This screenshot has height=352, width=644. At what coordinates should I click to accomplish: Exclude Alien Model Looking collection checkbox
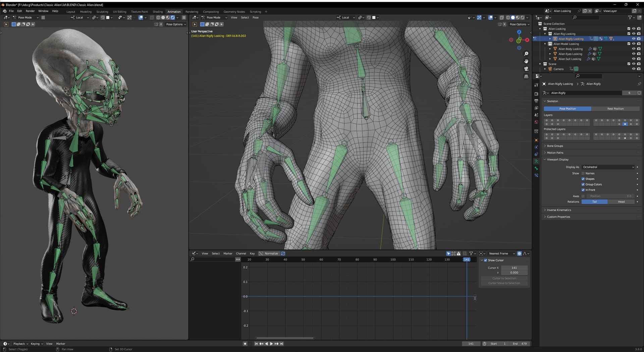pyautogui.click(x=629, y=44)
